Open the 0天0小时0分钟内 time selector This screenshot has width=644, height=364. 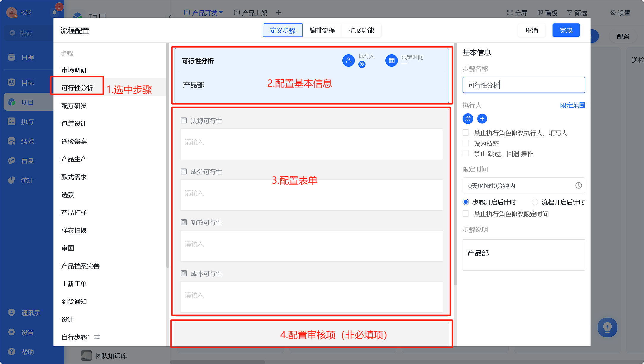click(x=524, y=186)
